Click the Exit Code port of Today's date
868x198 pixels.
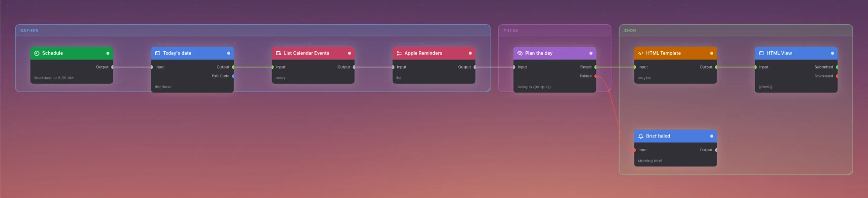tap(234, 76)
